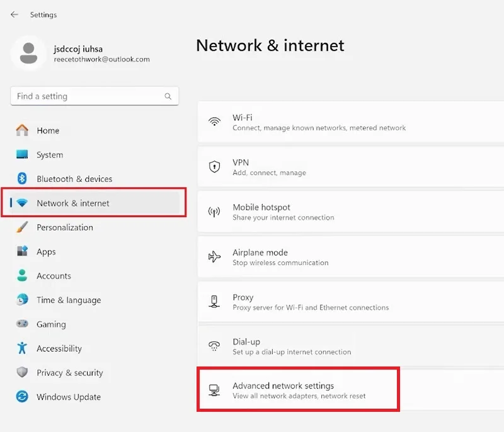
Task: Click the user profile avatar picture
Action: [28, 54]
